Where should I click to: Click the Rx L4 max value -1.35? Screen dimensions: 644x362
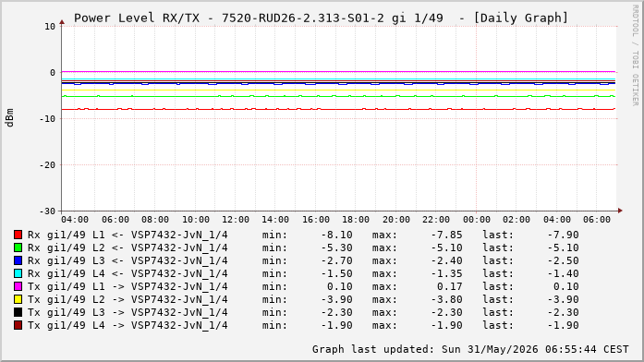447,273
